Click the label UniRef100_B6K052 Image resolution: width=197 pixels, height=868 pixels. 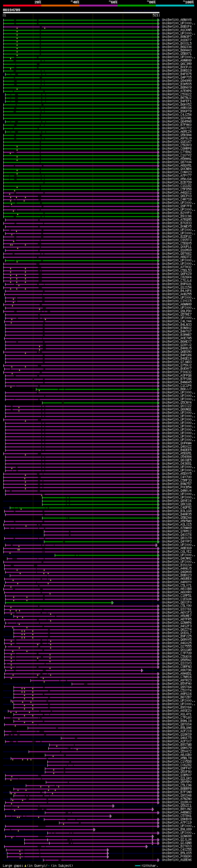pos(177,104)
